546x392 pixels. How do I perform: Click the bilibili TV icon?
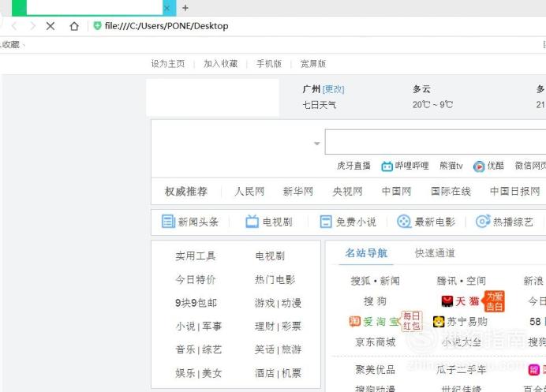[x=387, y=166]
